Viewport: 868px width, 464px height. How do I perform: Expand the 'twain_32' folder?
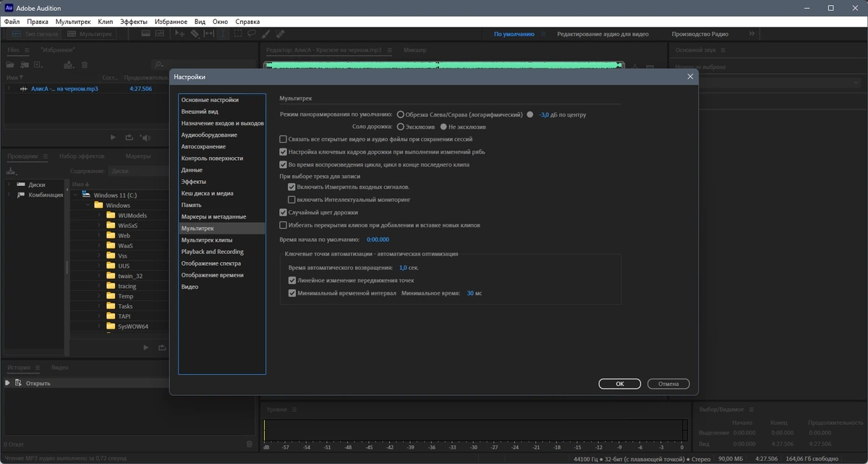point(101,276)
